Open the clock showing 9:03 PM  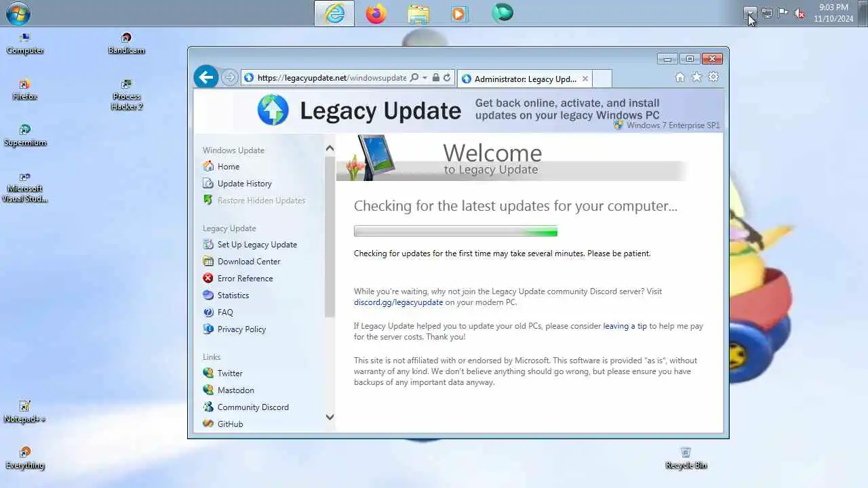(833, 13)
